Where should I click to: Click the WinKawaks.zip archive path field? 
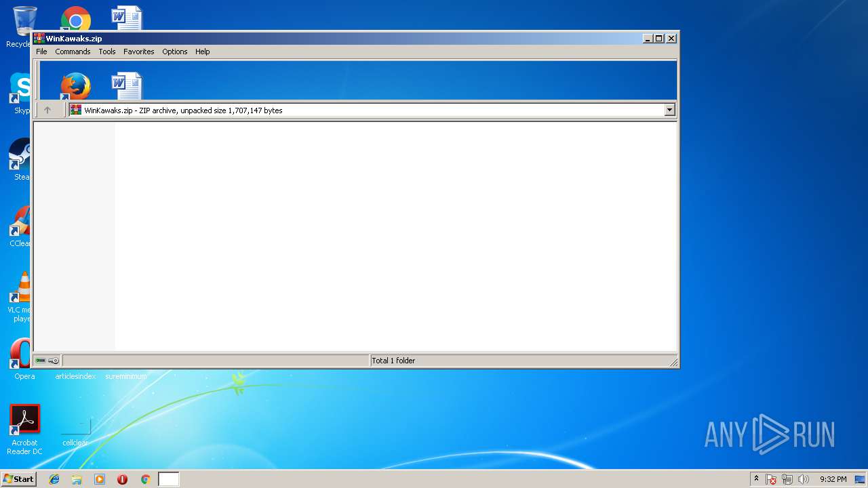[x=367, y=110]
